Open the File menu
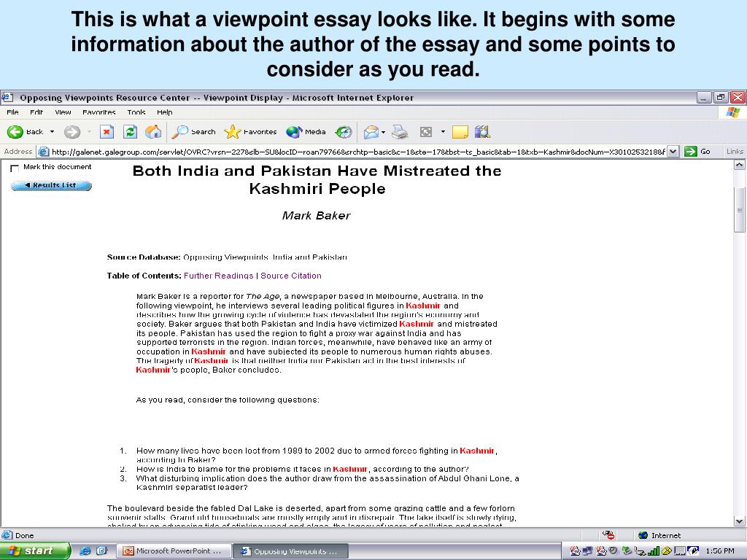747x560 pixels. pos(13,112)
